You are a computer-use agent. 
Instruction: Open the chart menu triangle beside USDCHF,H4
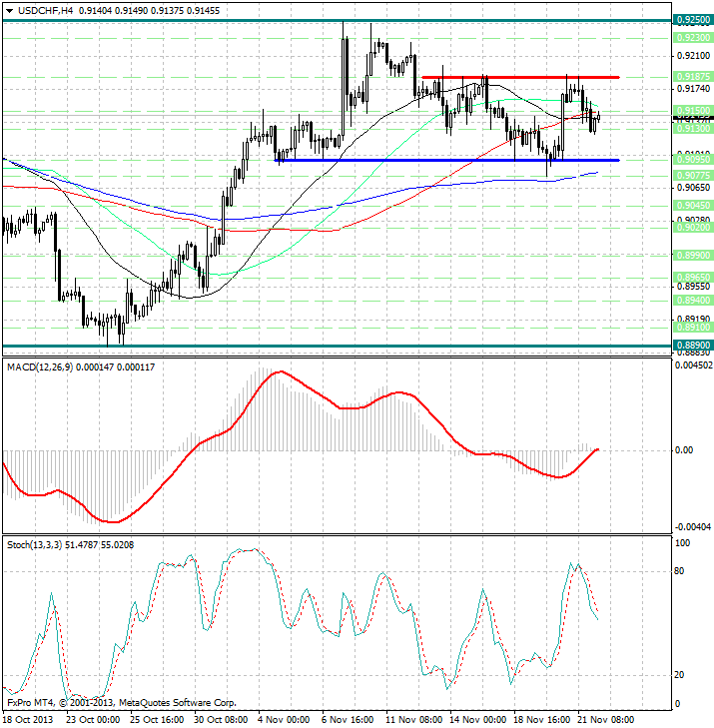(9, 11)
